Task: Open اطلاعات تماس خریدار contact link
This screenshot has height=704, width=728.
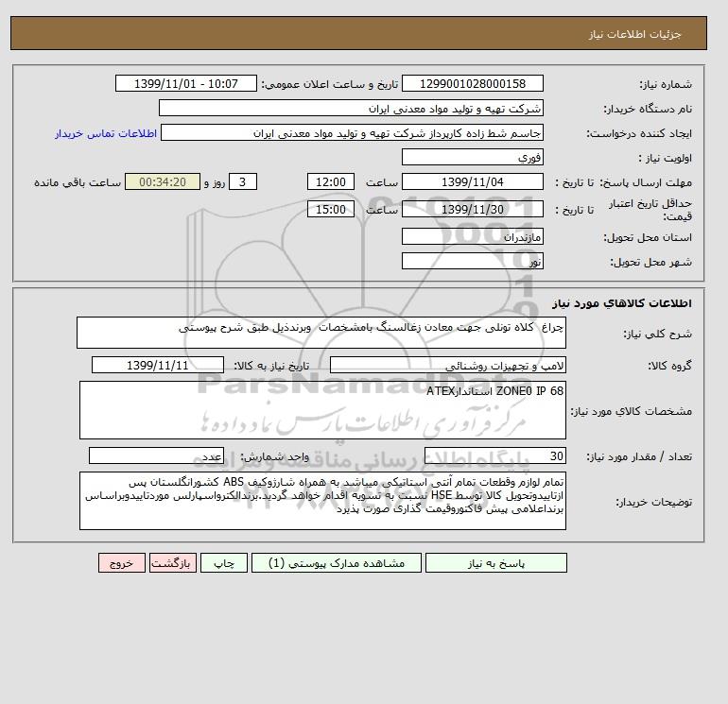Action: pos(106,133)
